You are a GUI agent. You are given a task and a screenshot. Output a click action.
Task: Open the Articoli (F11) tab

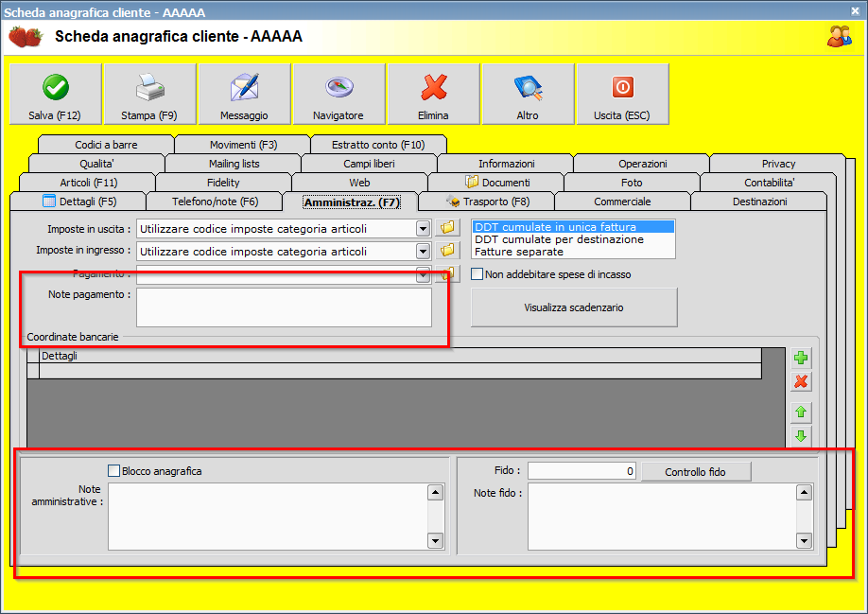point(89,183)
